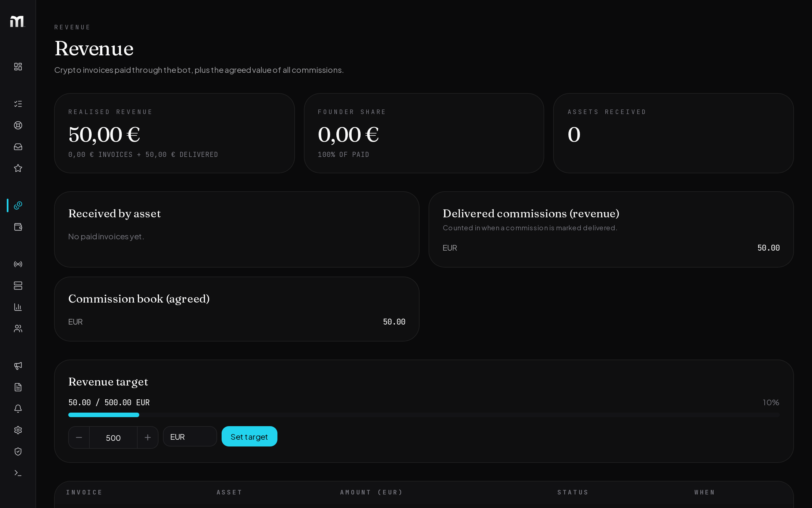Click the WHEN column header
Viewport: 812px width, 508px height.
click(705, 492)
